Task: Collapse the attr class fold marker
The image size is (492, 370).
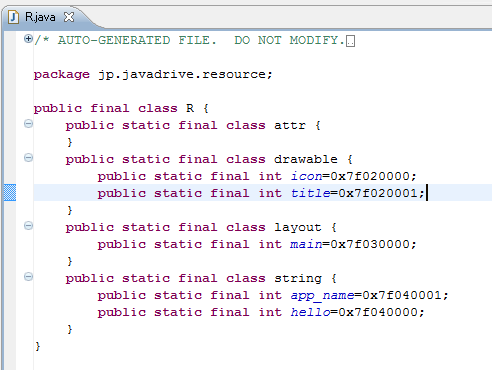Action: (x=28, y=124)
